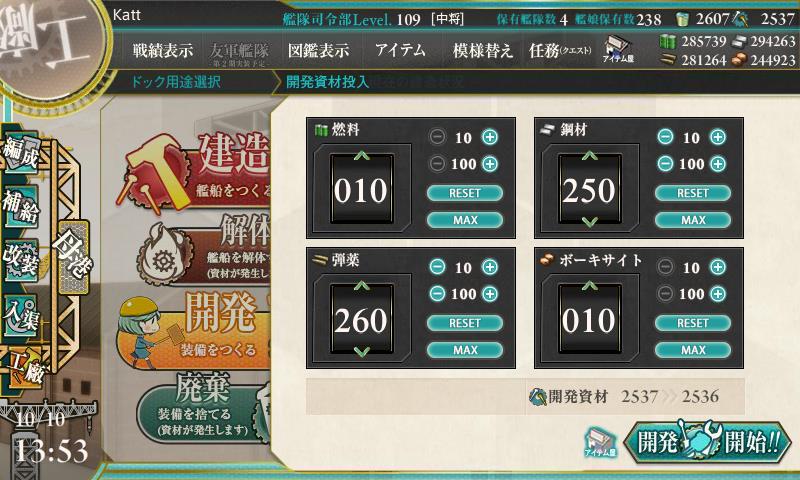
Task: Click the down arrow below 弾薬 260
Action: coord(361,351)
